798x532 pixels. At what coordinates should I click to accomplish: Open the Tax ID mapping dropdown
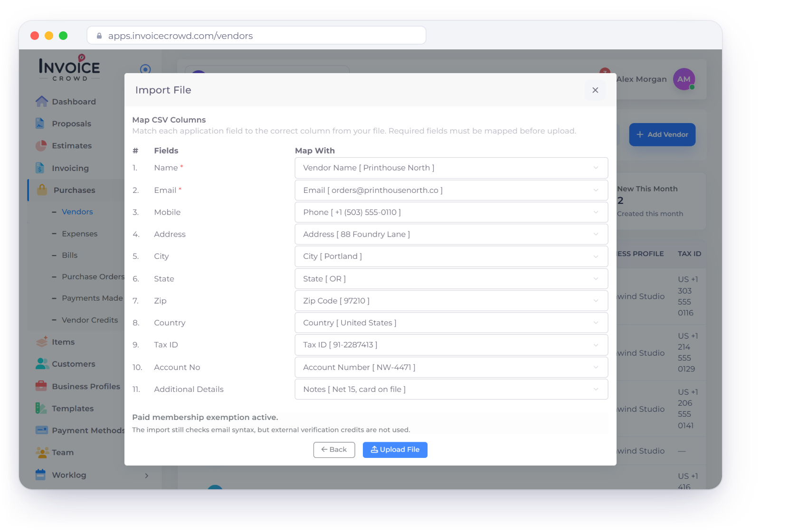(x=451, y=345)
